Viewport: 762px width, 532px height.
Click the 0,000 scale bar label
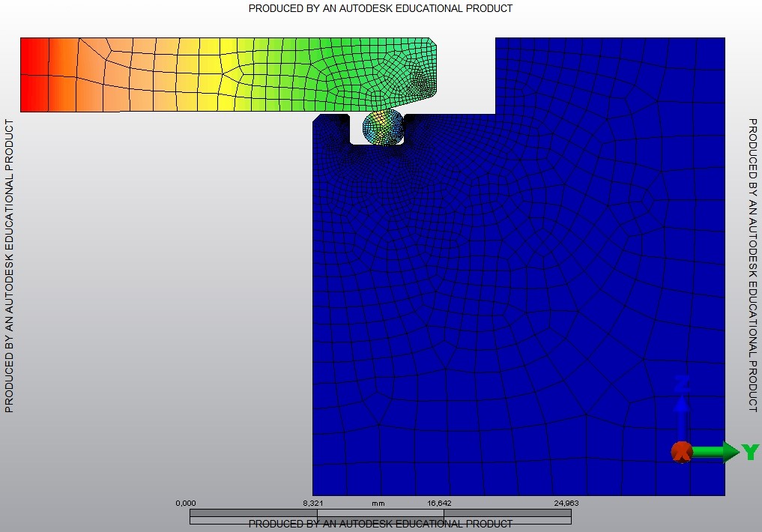click(x=186, y=503)
